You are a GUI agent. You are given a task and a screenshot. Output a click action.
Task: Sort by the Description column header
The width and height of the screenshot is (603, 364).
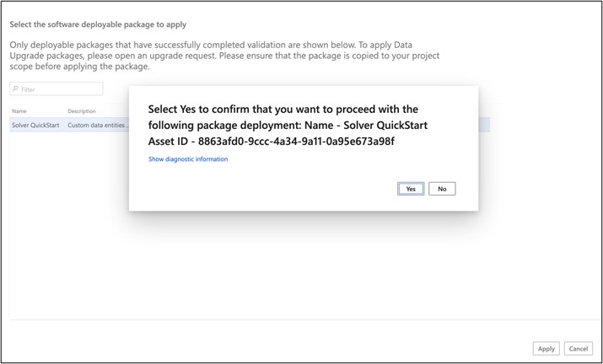coord(82,111)
